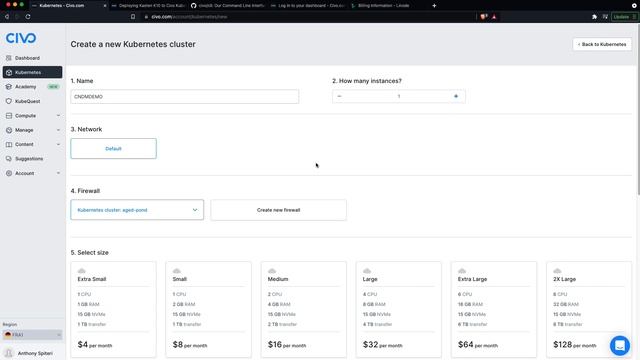The height and width of the screenshot is (360, 640).
Task: Click the Academy sidebar icon
Action: coord(9,87)
